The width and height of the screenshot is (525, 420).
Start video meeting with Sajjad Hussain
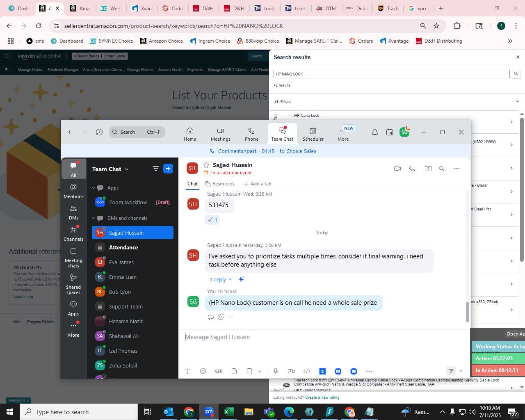point(397,169)
